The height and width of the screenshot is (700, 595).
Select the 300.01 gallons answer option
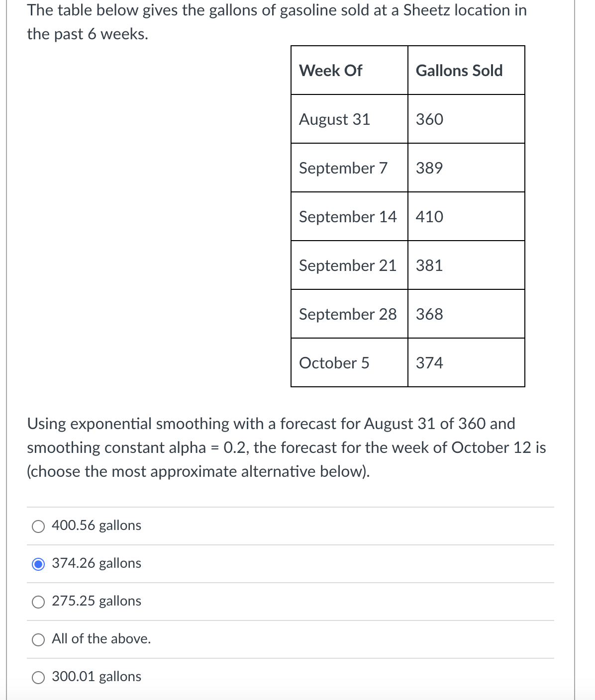tap(38, 677)
